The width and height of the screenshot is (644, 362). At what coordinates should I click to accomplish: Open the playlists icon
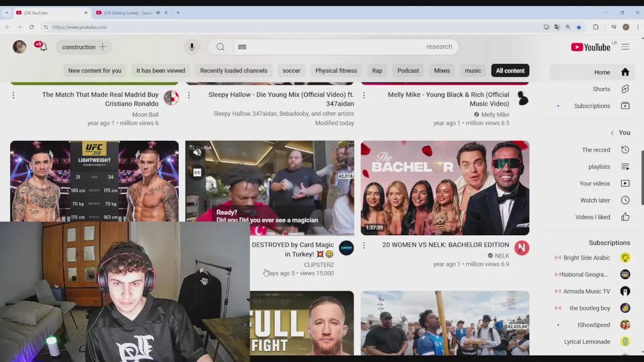tap(625, 166)
